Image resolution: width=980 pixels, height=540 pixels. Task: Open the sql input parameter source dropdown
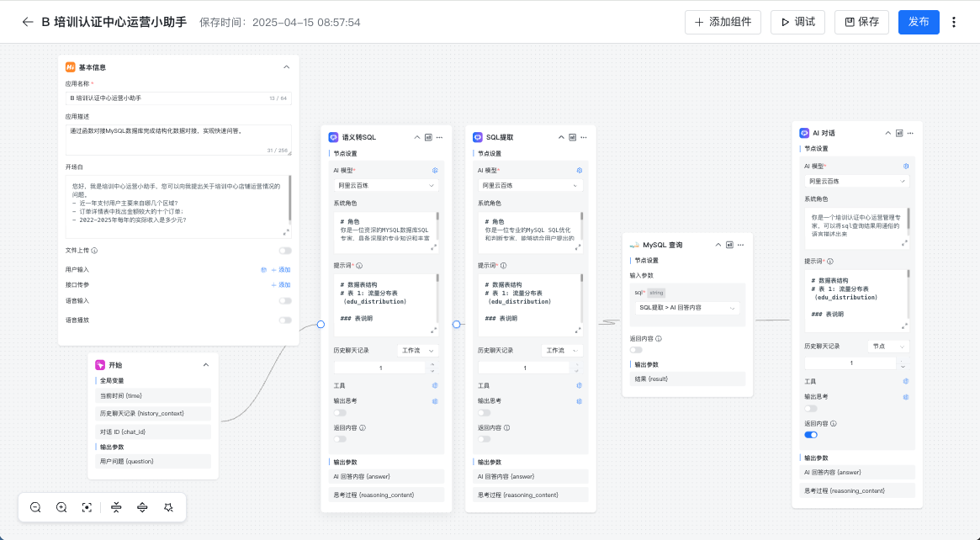[x=686, y=308]
